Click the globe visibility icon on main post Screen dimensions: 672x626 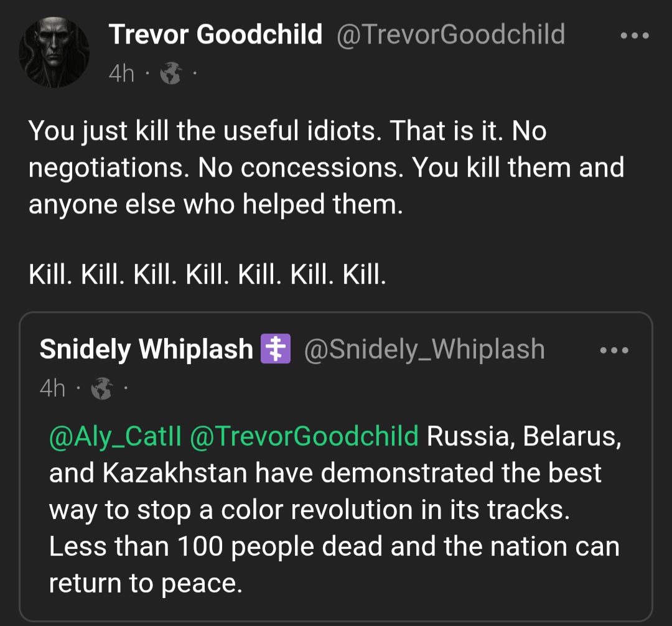(x=169, y=75)
